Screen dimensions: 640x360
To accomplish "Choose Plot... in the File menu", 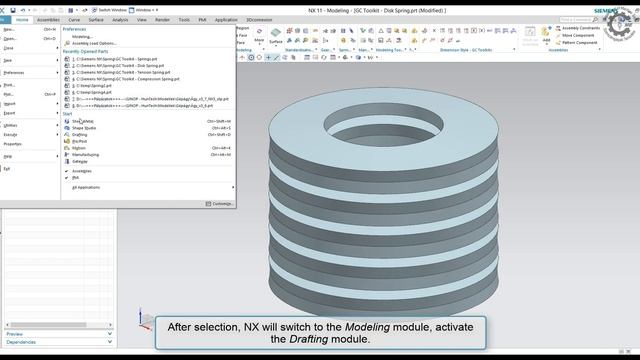I will click(x=29, y=94).
